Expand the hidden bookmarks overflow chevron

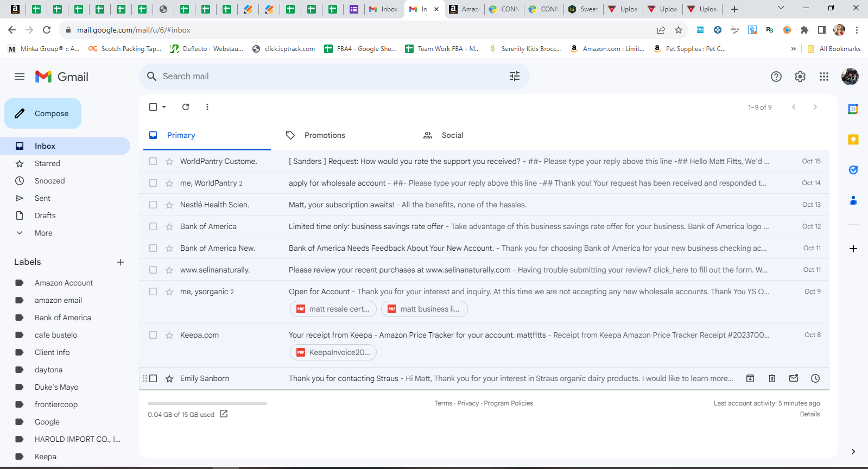coord(794,49)
